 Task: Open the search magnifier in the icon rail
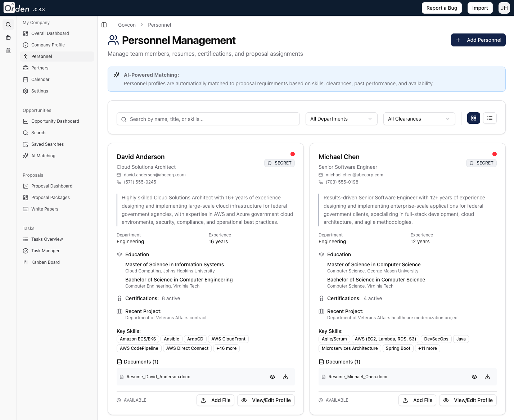pyautogui.click(x=8, y=24)
